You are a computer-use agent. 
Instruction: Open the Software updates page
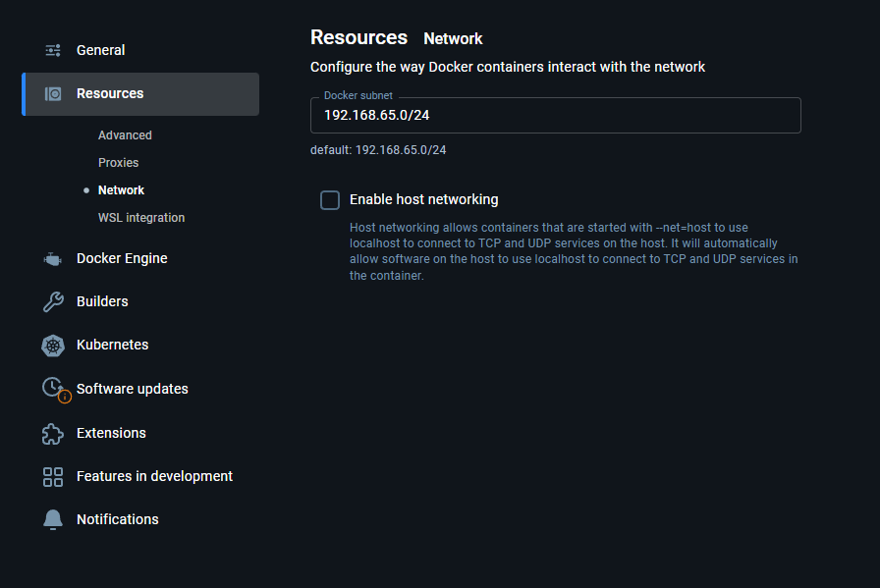(x=132, y=389)
